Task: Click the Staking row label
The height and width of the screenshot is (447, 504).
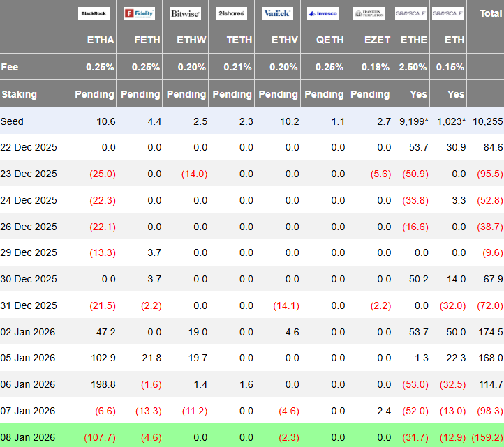Action: click(20, 94)
